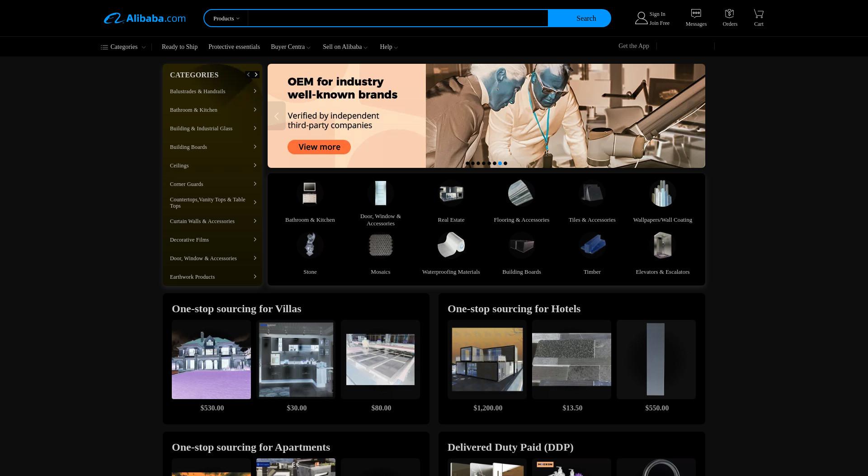Open the $13.50 stone product thumbnail
Image resolution: width=868 pixels, height=476 pixels.
point(571,360)
